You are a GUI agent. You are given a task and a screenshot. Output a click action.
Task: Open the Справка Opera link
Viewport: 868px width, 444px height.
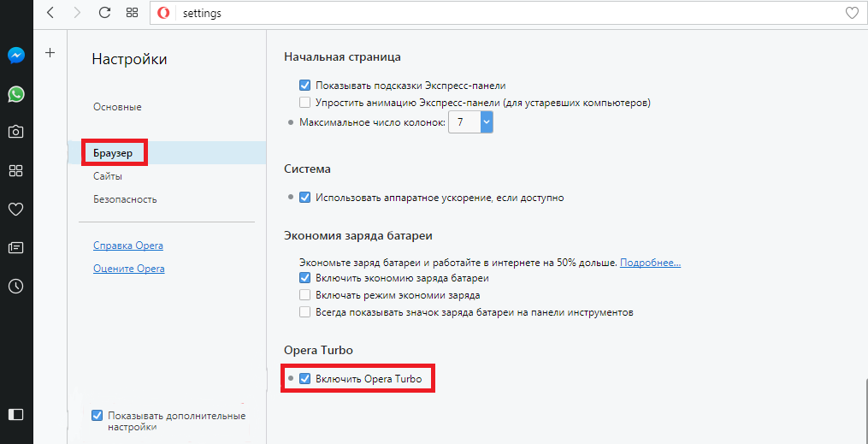(128, 246)
